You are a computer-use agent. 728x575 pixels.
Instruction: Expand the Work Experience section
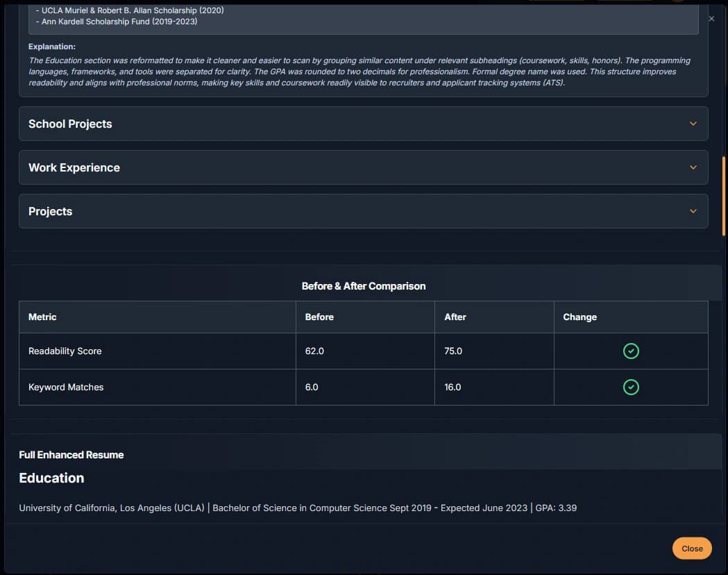(x=364, y=167)
